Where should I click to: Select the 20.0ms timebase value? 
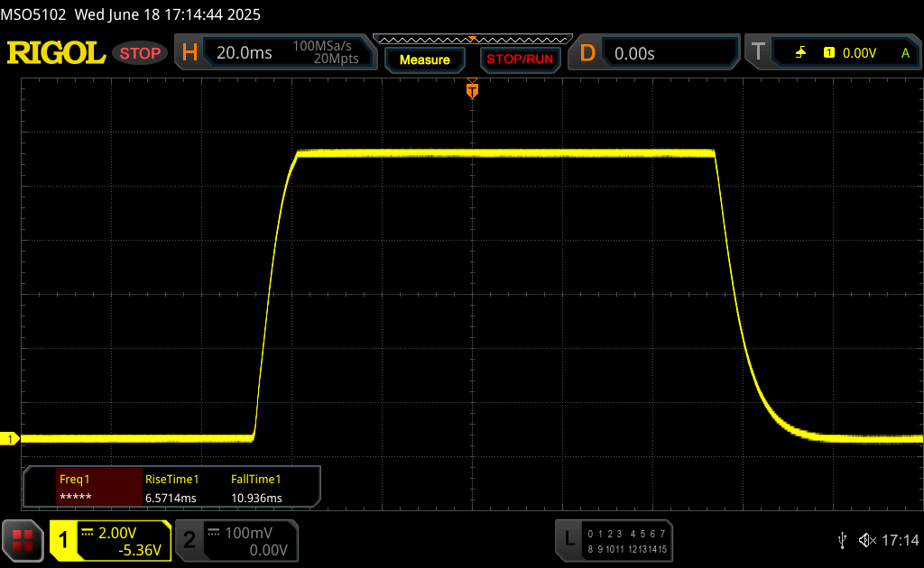[x=244, y=53]
